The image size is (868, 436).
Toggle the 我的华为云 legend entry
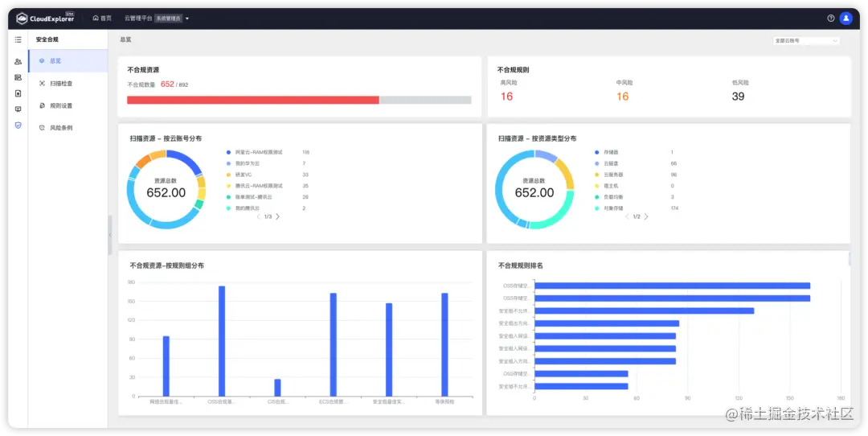click(243, 163)
